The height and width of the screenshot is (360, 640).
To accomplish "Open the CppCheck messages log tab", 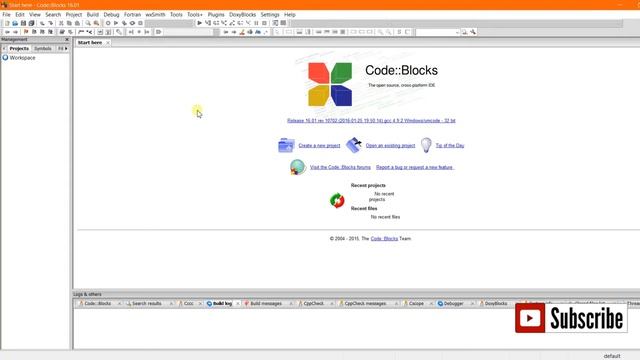I will 365,303.
